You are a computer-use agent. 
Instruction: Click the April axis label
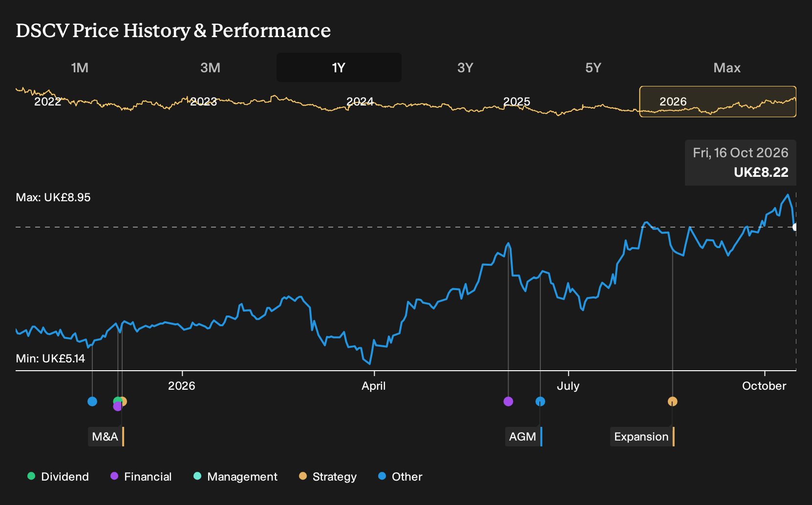(374, 386)
